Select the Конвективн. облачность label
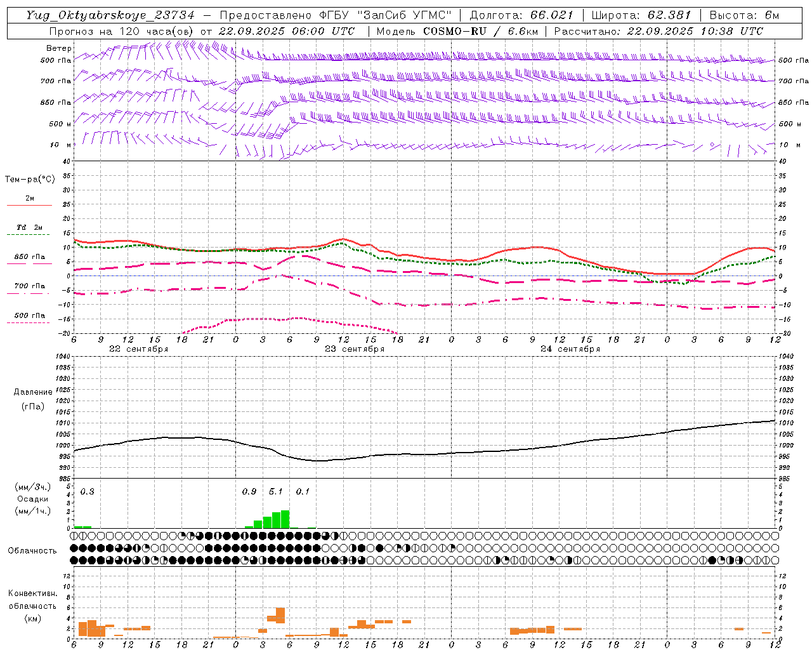Screen dimensions: 812x650 32,600
